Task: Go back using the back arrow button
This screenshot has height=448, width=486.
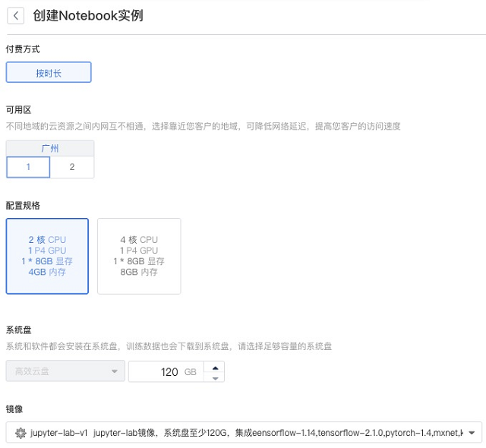Action: click(x=15, y=15)
